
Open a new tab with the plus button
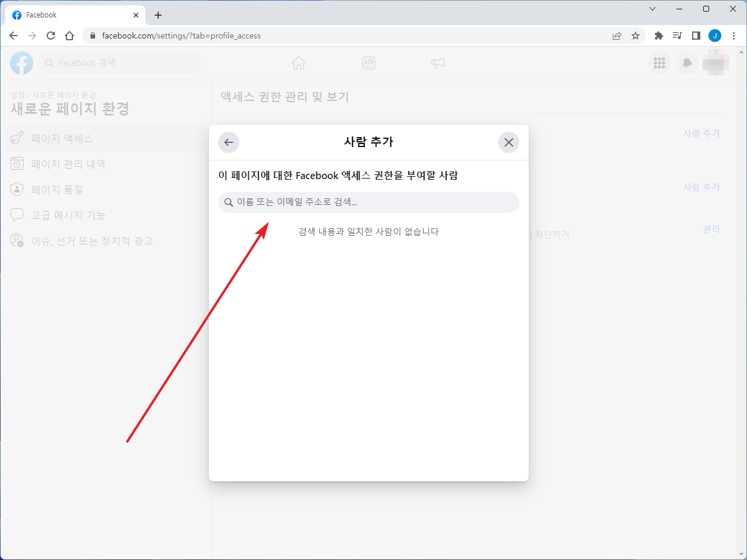click(x=158, y=15)
